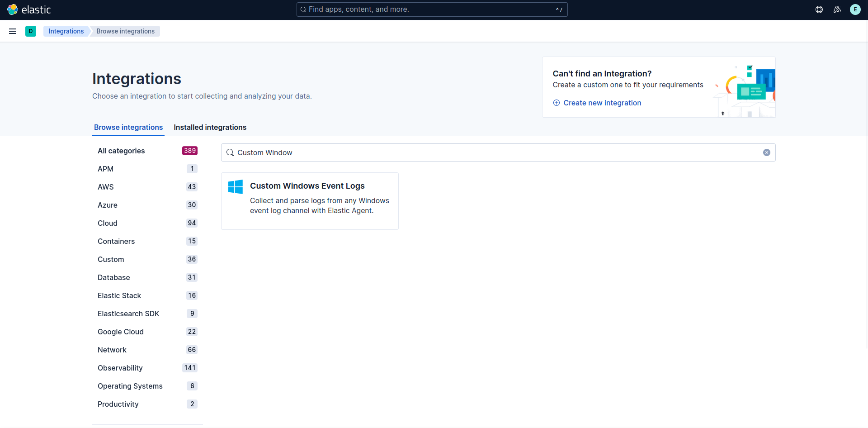Open the hamburger navigation menu

13,31
